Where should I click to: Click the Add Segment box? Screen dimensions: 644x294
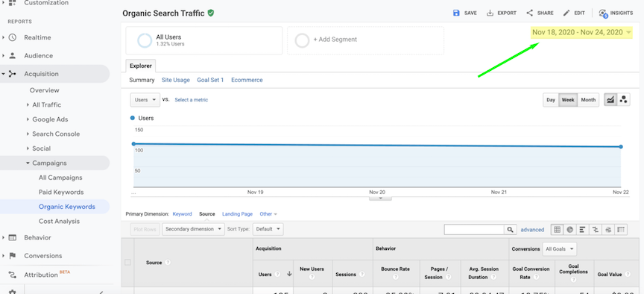(365, 40)
